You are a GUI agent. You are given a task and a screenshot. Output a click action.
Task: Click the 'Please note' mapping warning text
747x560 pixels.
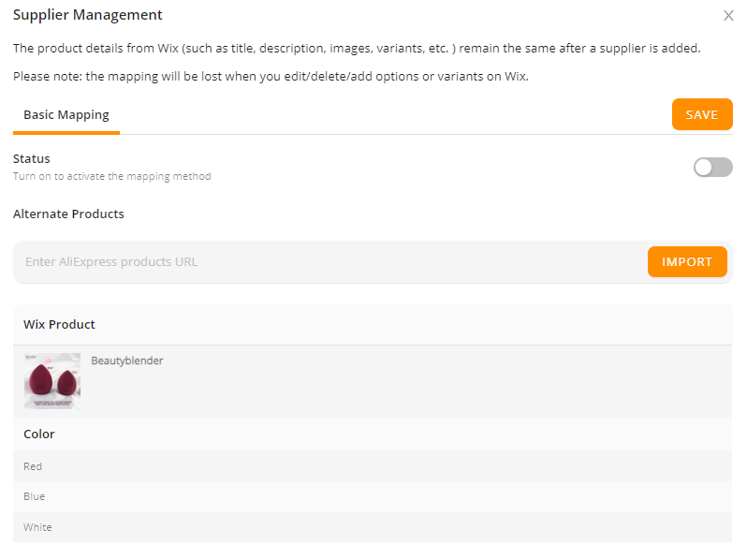click(x=271, y=76)
